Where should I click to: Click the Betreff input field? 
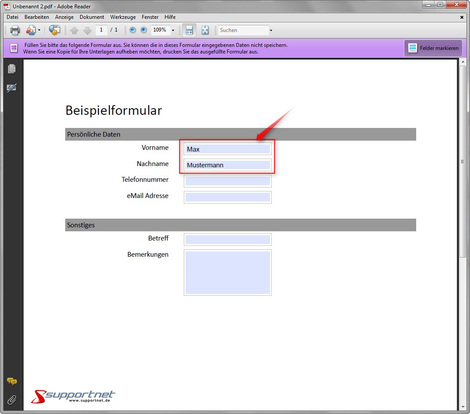pyautogui.click(x=228, y=239)
